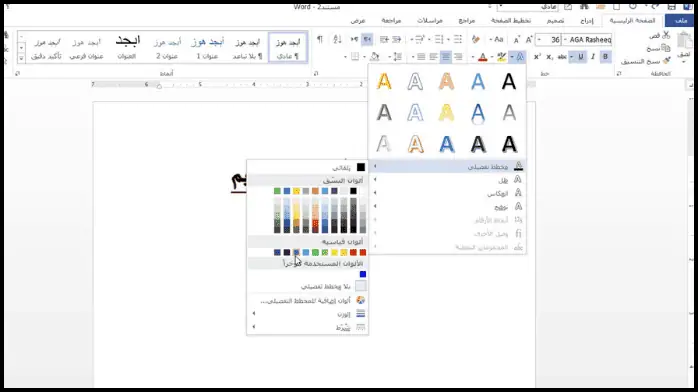698x392 pixels.
Task: Click the Strikethrough abc icon
Action: point(562,57)
